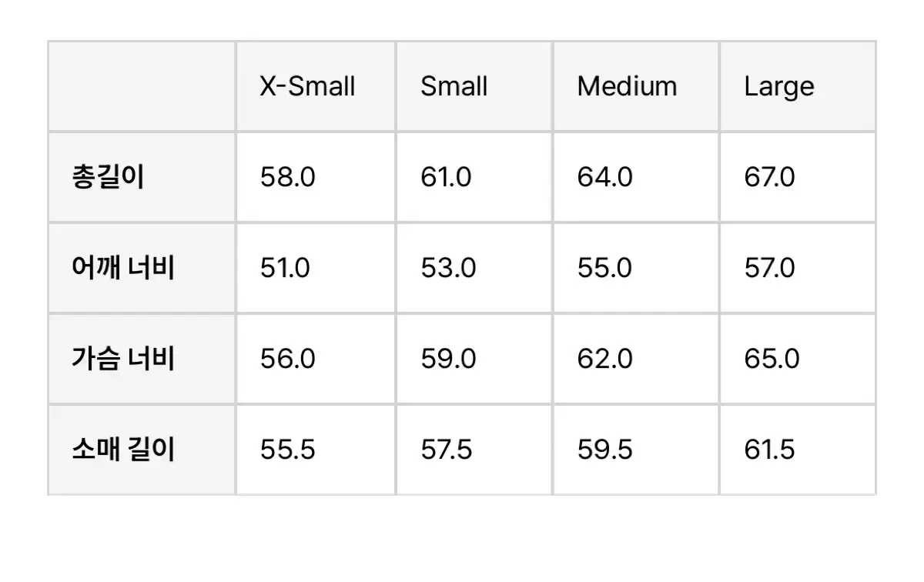Click the Large 소매 길이 value 61.5
The width and height of the screenshot is (924, 582).
(769, 450)
